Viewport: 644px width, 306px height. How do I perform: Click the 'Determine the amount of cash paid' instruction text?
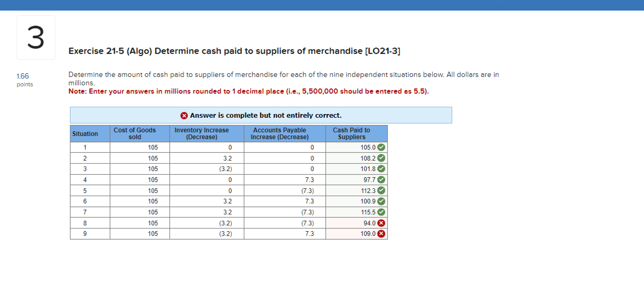[x=284, y=79]
